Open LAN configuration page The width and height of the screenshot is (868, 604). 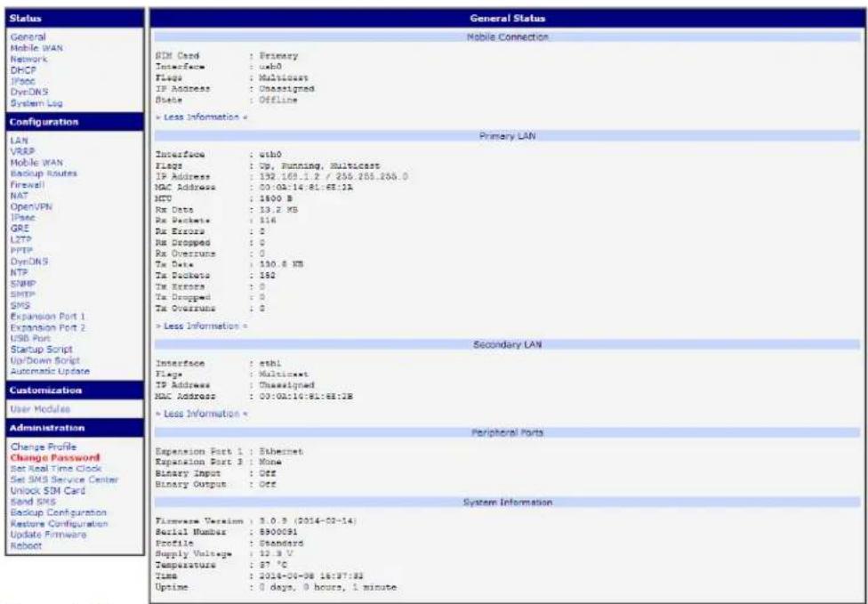click(x=19, y=141)
